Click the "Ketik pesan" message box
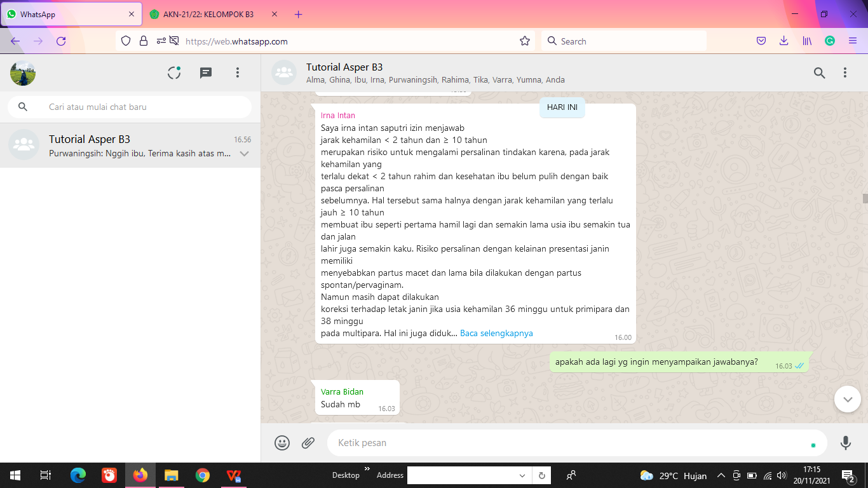Screen dimensions: 868x488 [x=577, y=443]
